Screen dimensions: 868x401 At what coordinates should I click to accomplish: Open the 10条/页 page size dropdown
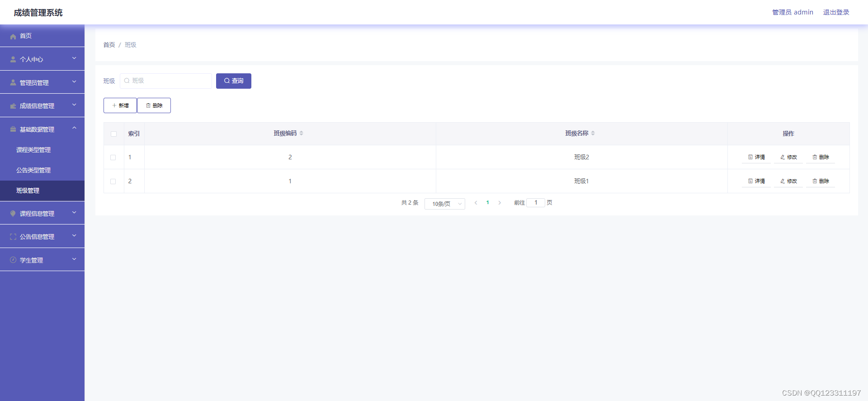pos(445,204)
